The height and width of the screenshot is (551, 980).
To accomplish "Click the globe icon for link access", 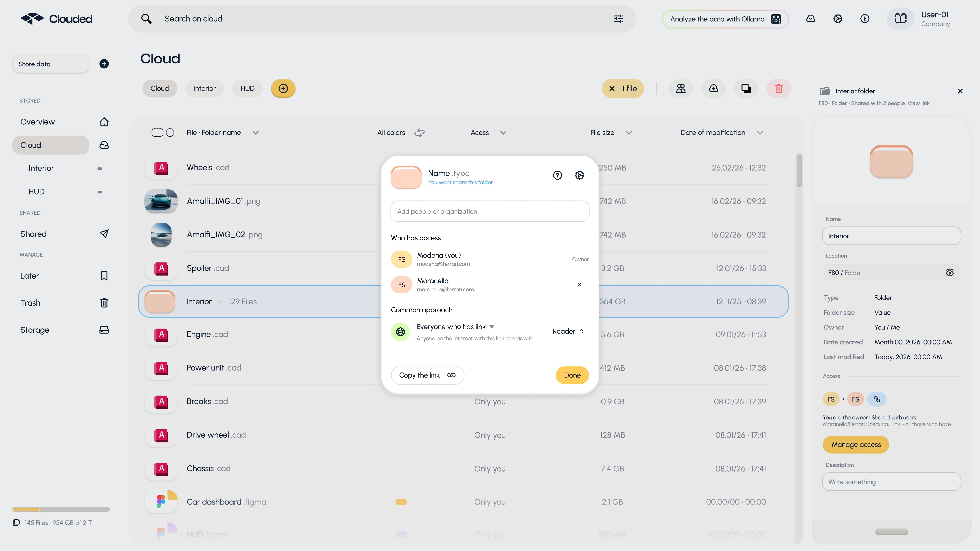I will point(400,332).
